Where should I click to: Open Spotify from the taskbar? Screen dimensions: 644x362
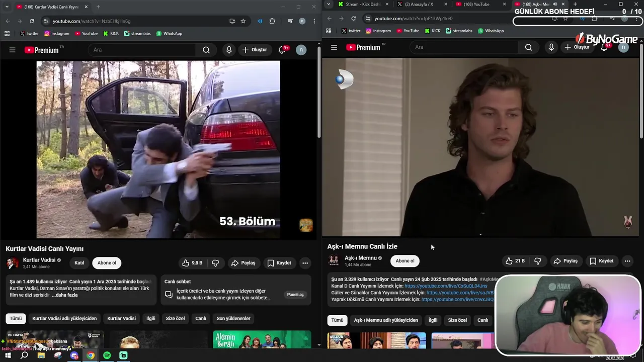coord(107,355)
